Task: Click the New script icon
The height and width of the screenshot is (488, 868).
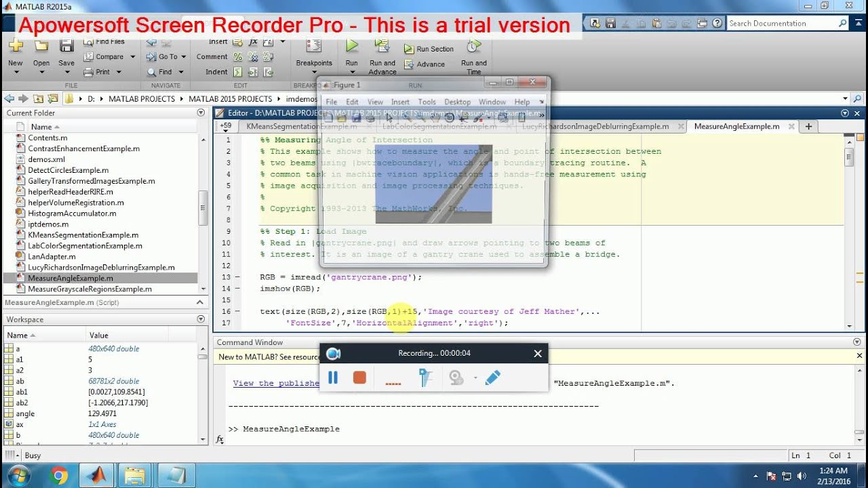Action: 16,47
